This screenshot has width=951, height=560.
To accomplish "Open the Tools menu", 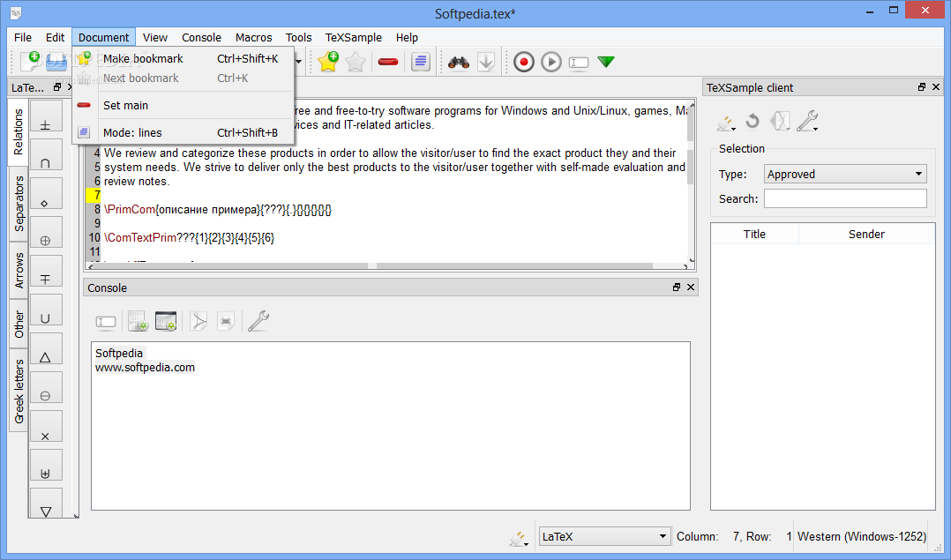I will click(298, 38).
